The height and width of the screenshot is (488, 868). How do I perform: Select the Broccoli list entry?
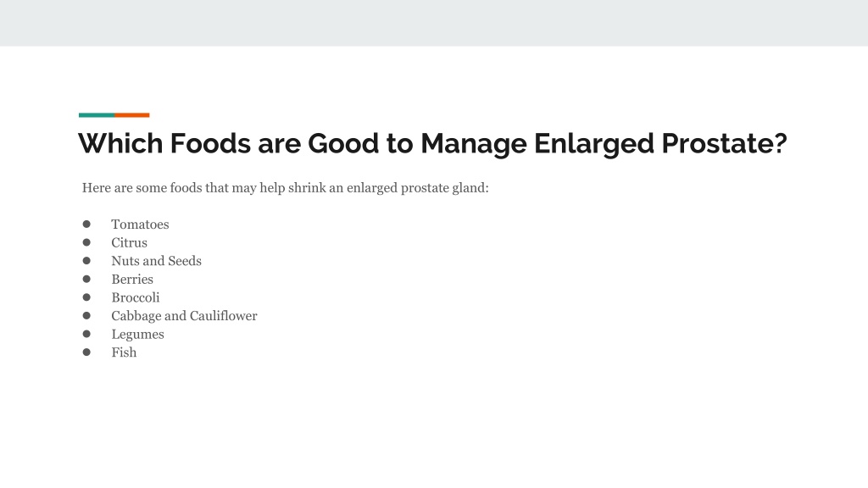pyautogui.click(x=135, y=297)
